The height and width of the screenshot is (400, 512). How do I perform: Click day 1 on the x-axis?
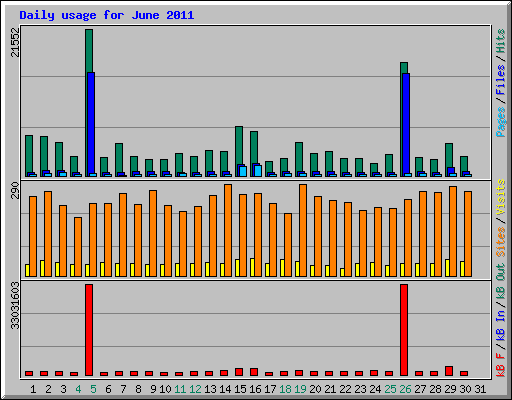[x=33, y=389]
